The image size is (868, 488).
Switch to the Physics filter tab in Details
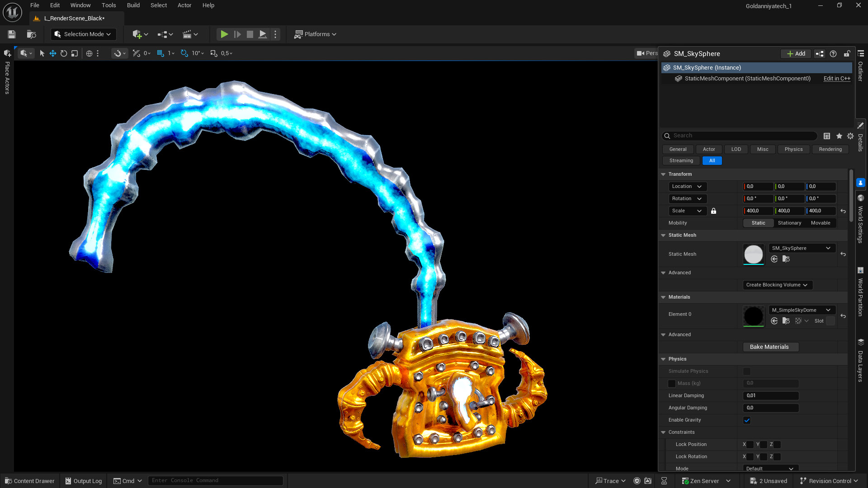click(x=793, y=149)
